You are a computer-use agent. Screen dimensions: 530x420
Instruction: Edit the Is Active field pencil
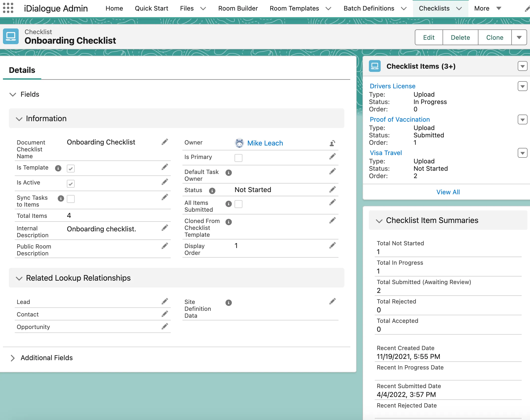[x=165, y=182]
